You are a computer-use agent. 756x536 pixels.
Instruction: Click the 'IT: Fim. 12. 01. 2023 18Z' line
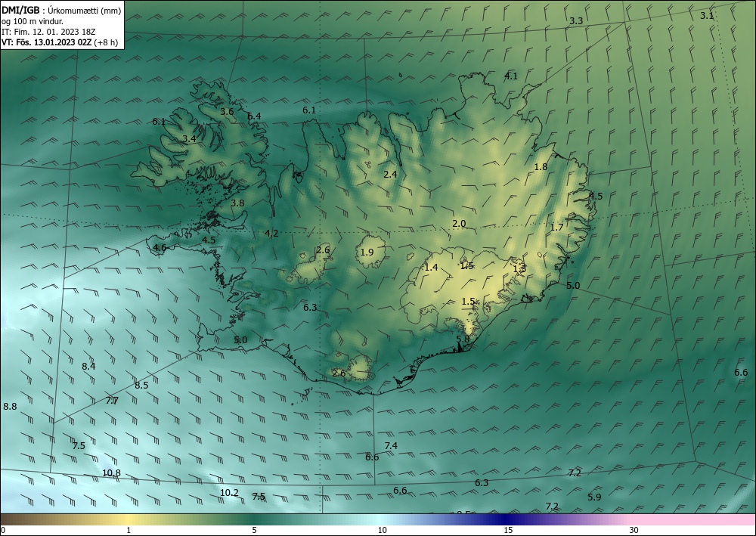(x=48, y=32)
